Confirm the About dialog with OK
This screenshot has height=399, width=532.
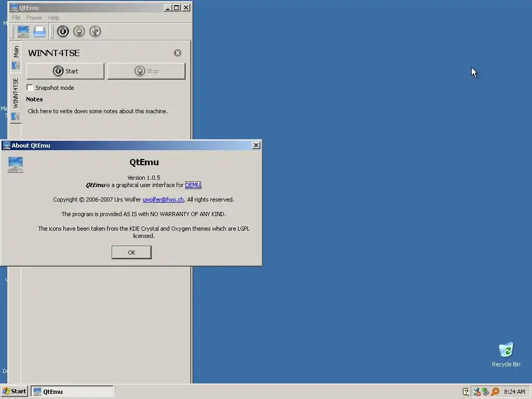pos(131,252)
